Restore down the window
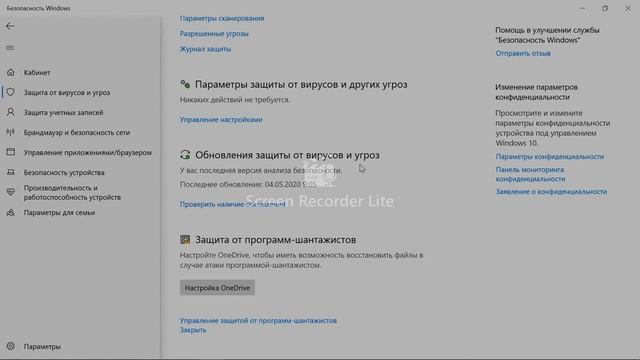This screenshot has width=640, height=360. [x=605, y=8]
